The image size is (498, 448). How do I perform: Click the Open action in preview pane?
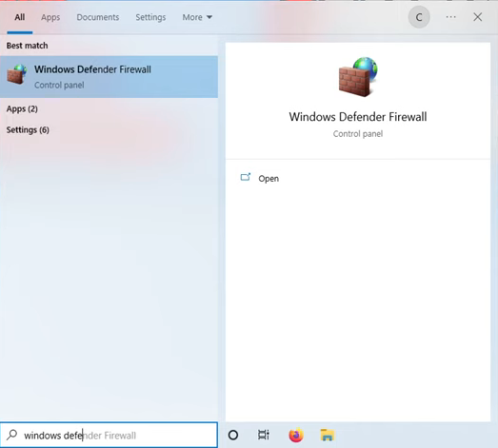point(269,179)
